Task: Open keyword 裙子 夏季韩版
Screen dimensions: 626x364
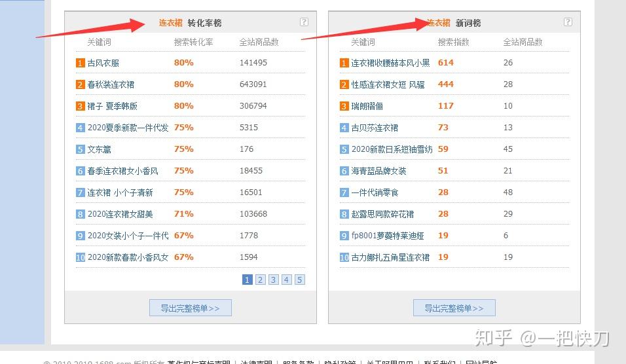Action: [x=113, y=106]
